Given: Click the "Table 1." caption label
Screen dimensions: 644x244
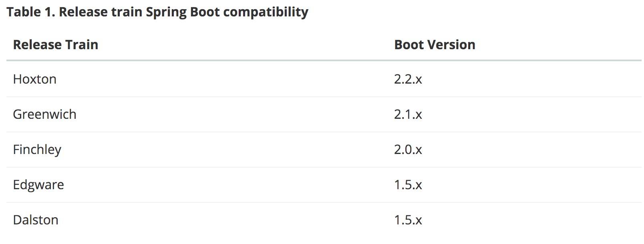Looking at the screenshot, I should [30, 12].
